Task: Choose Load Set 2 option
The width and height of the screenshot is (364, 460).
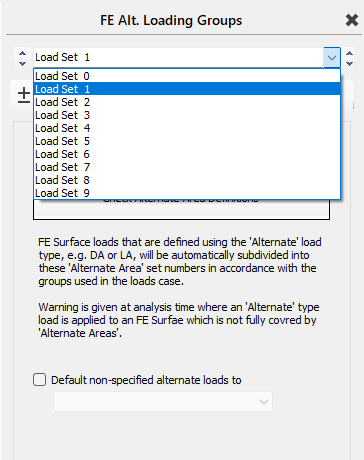Action: 187,102
